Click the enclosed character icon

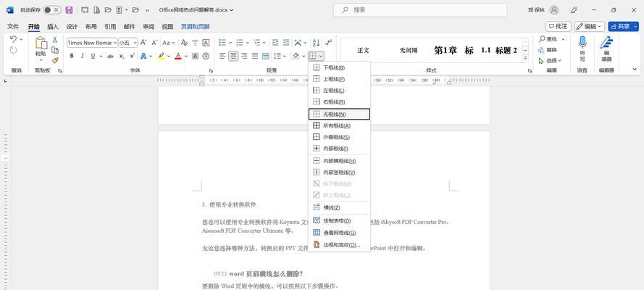pos(206,56)
